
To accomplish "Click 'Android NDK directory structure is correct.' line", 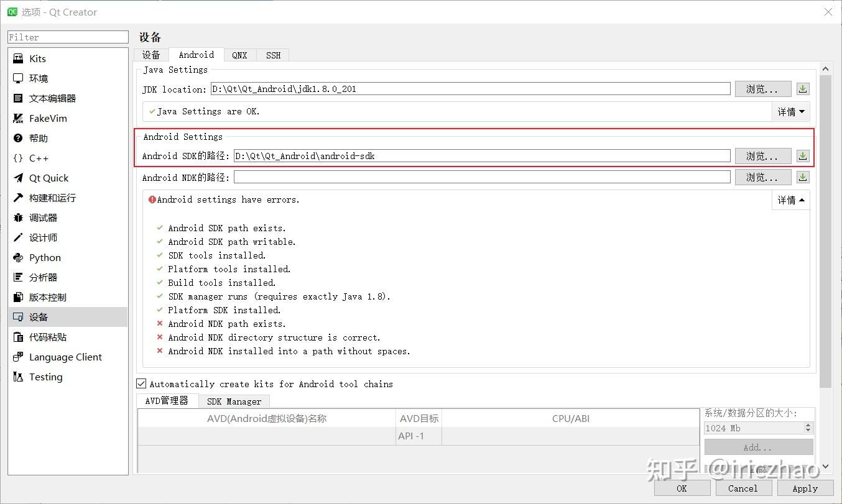I will tap(274, 337).
